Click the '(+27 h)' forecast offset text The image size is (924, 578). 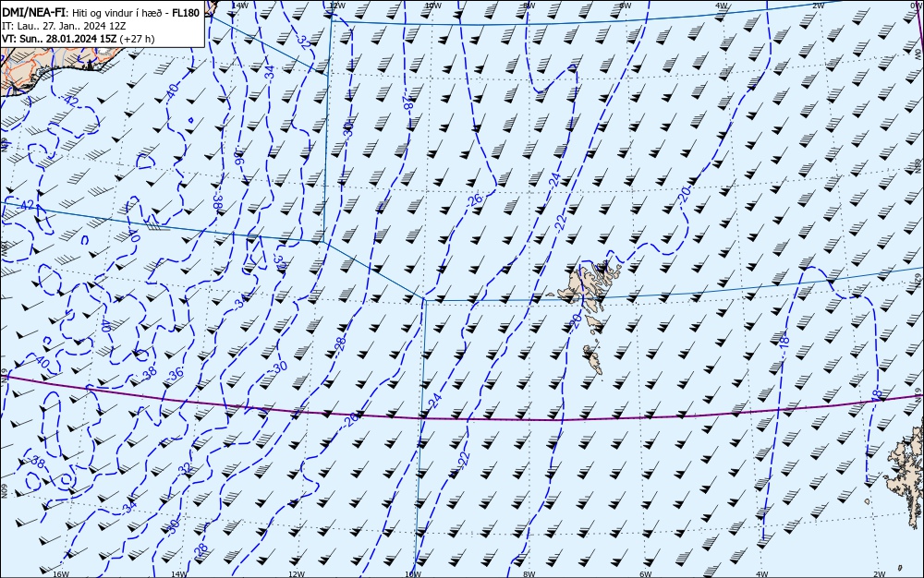[137, 39]
